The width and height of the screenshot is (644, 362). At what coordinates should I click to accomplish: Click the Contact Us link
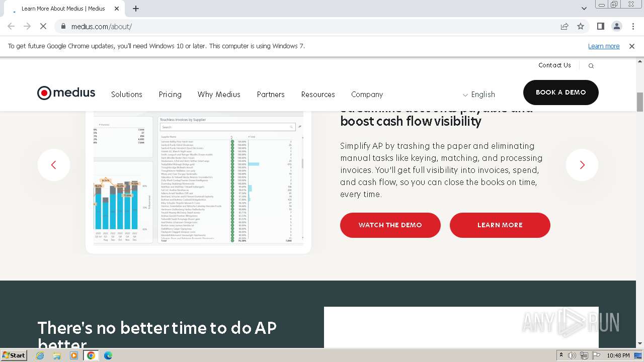pyautogui.click(x=554, y=65)
